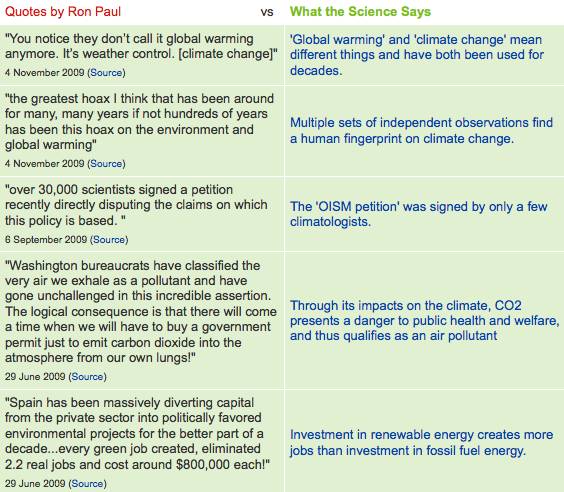
Task: Click the Washington bureaucrats quote text
Action: click(141, 311)
